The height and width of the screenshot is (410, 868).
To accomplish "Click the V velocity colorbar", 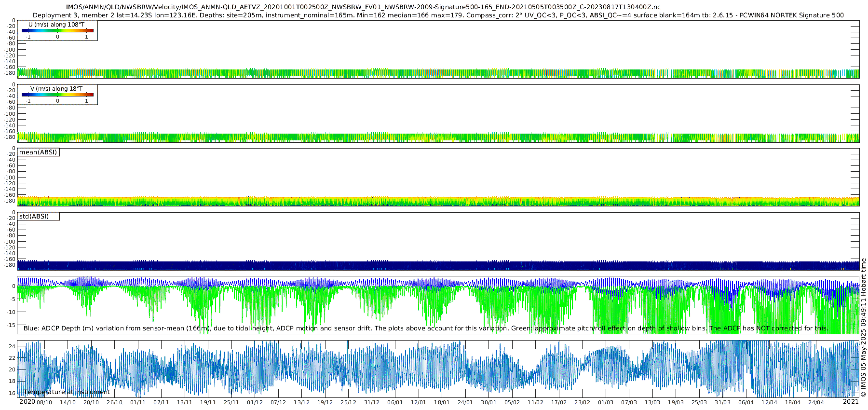I will click(57, 95).
